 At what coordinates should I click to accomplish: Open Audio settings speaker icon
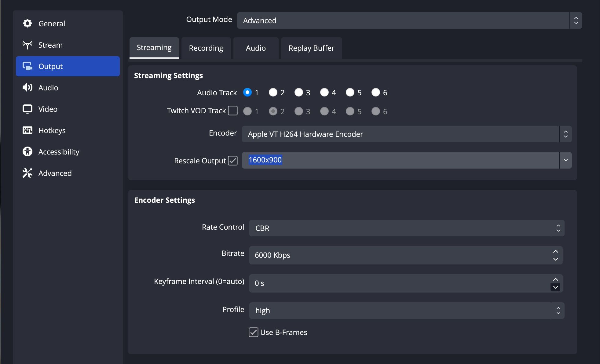click(x=27, y=88)
